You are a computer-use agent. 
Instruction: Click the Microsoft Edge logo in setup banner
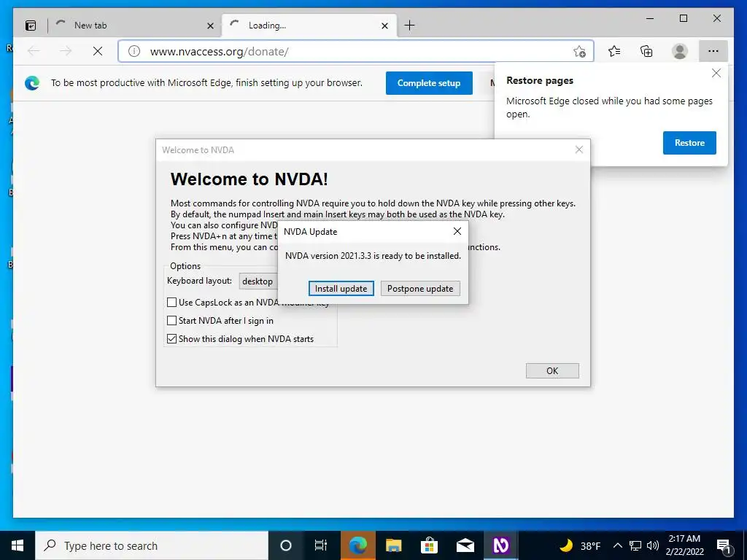(32, 83)
